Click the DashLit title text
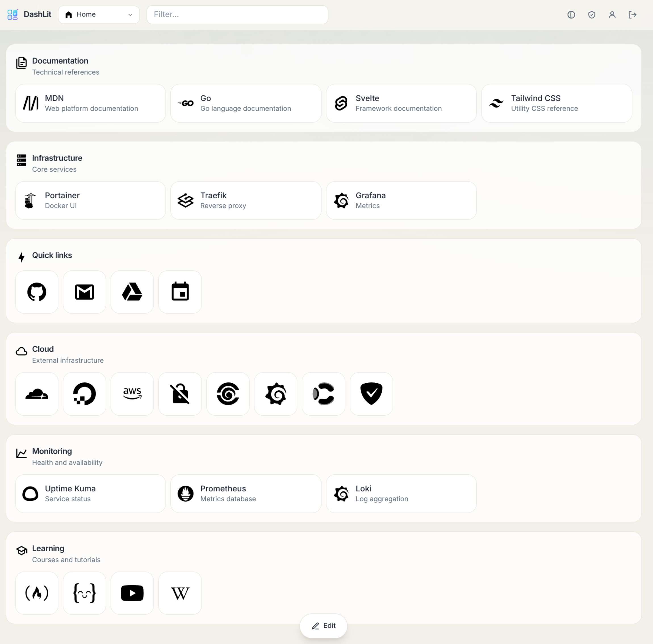This screenshot has width=653, height=644. click(x=37, y=14)
